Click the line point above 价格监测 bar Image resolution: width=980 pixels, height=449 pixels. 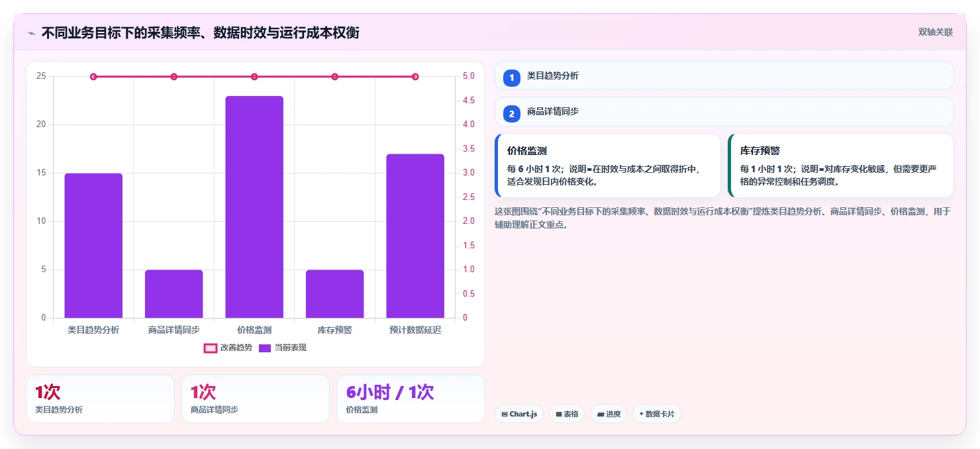click(x=254, y=77)
